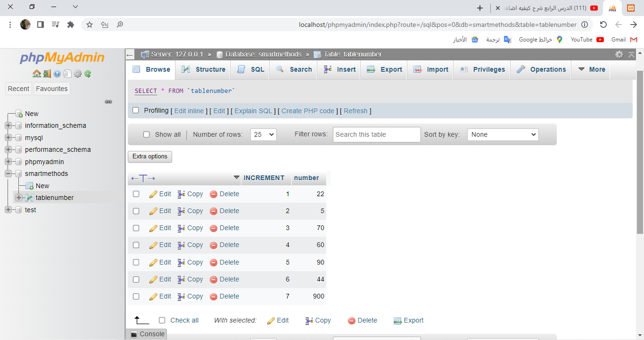This screenshot has height=340, width=644.
Task: Click the bookmark star in the browser toolbar
Action: pyautogui.click(x=89, y=25)
